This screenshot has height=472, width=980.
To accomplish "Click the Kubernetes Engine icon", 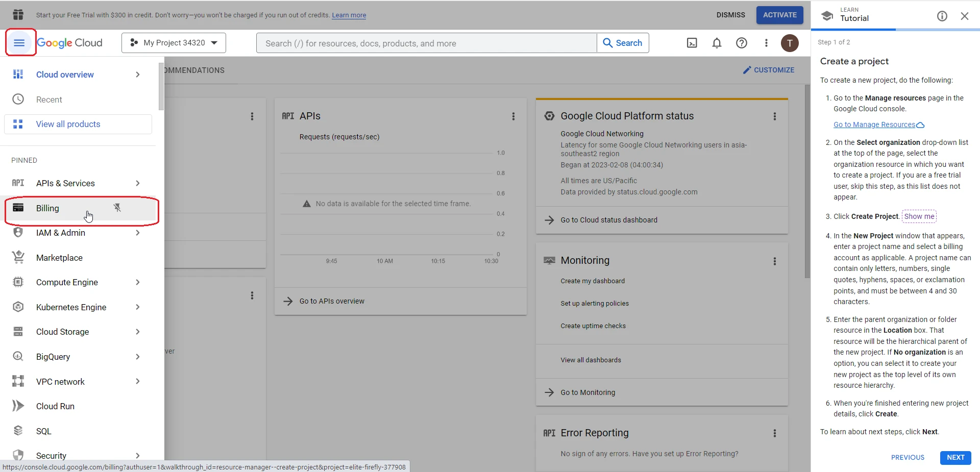I will (18, 307).
